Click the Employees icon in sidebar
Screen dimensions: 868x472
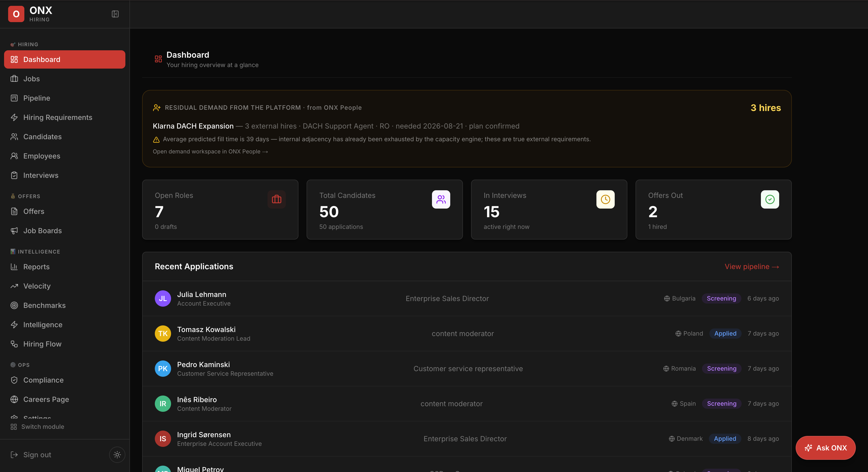[14, 156]
